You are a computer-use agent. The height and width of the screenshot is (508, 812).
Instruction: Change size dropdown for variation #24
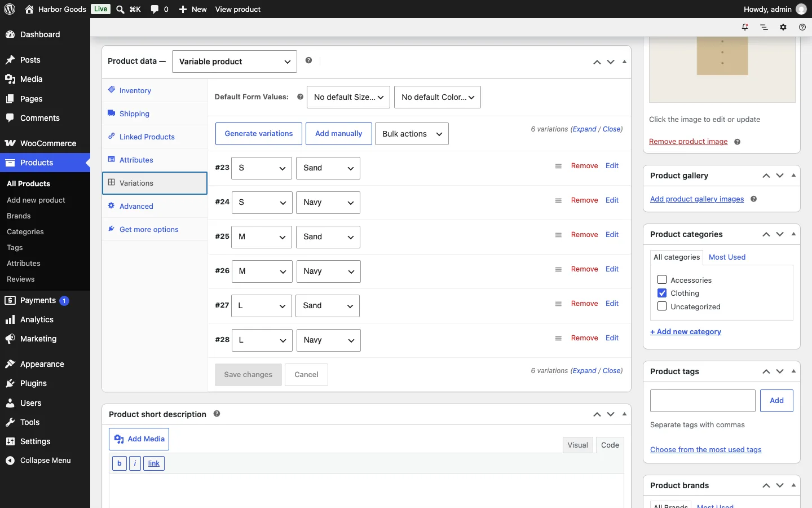tap(262, 203)
